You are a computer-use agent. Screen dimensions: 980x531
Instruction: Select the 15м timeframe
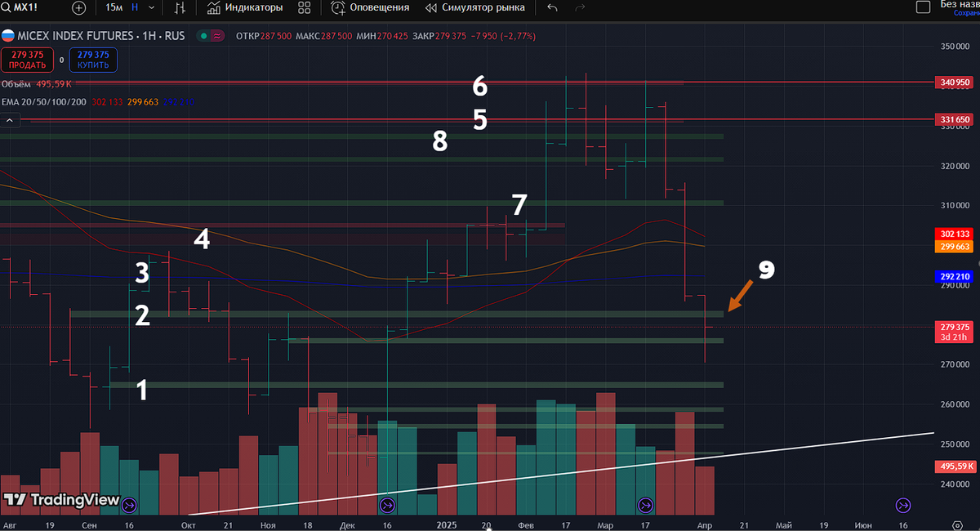[x=114, y=7]
